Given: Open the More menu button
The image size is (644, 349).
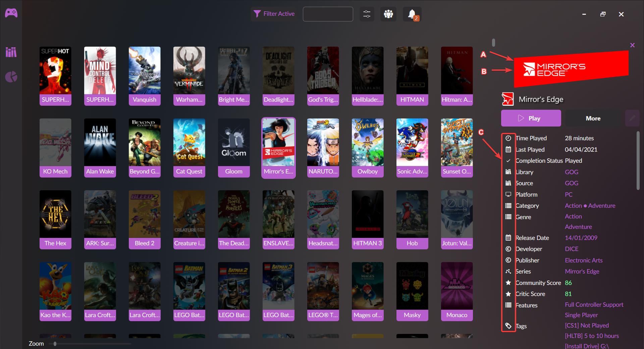Looking at the screenshot, I should [593, 118].
